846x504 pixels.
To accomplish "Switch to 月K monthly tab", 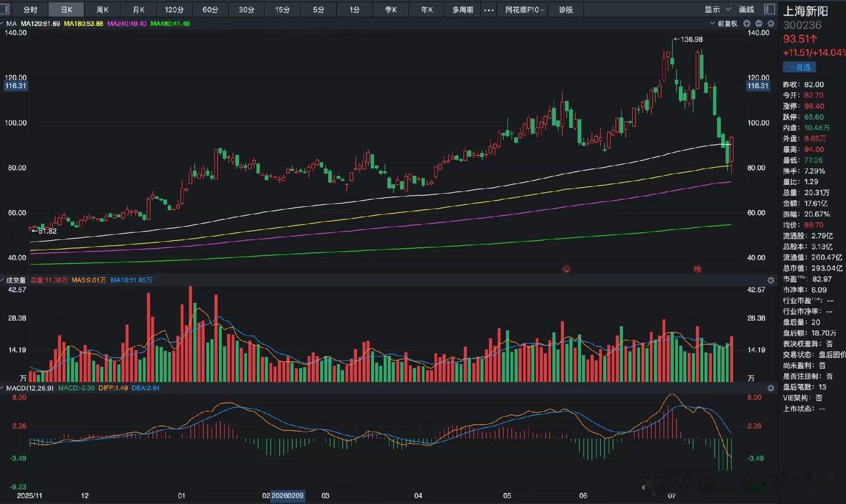I will click(x=138, y=10).
